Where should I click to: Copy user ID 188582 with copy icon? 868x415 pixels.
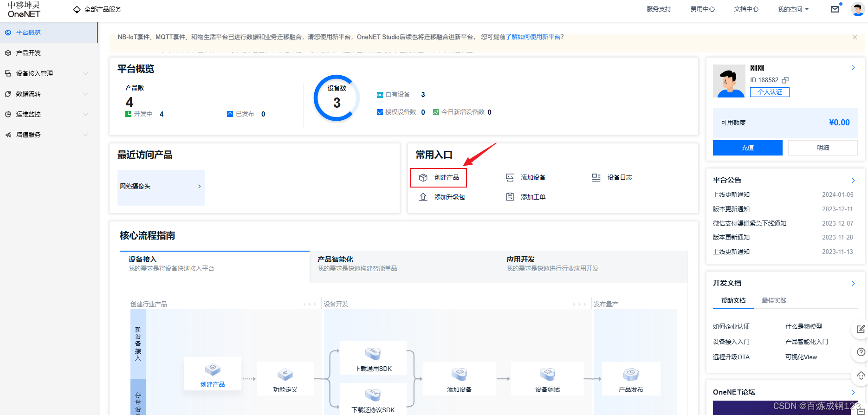click(x=785, y=80)
